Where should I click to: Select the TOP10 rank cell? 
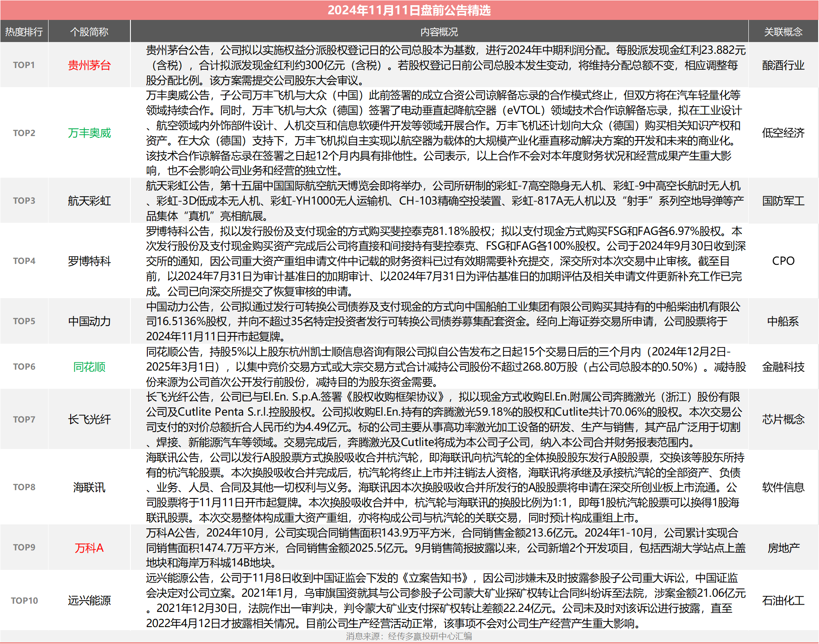[24, 601]
